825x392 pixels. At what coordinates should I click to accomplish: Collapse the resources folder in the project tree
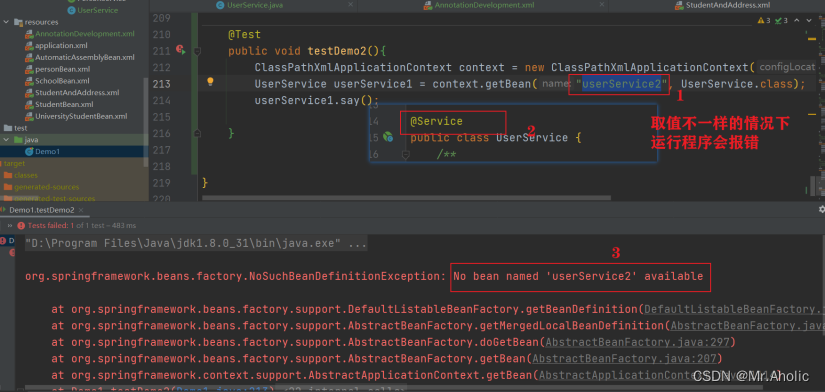(x=7, y=22)
